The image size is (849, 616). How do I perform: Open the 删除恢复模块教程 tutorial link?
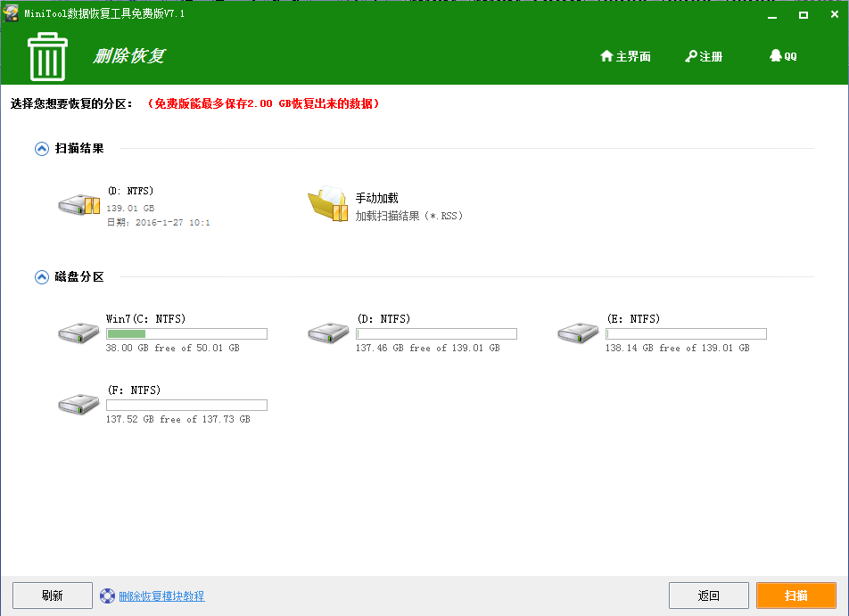click(162, 596)
